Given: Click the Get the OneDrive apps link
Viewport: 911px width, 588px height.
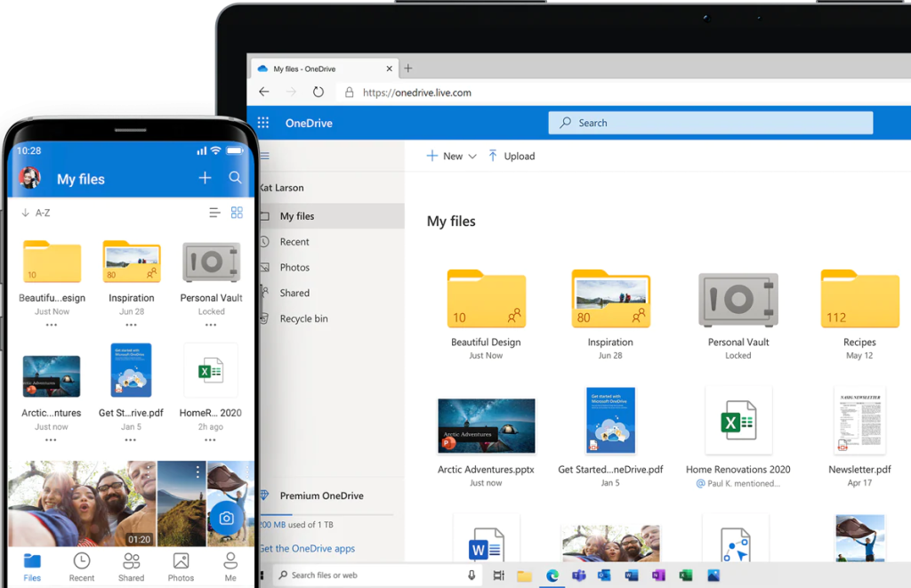Looking at the screenshot, I should coord(307,549).
